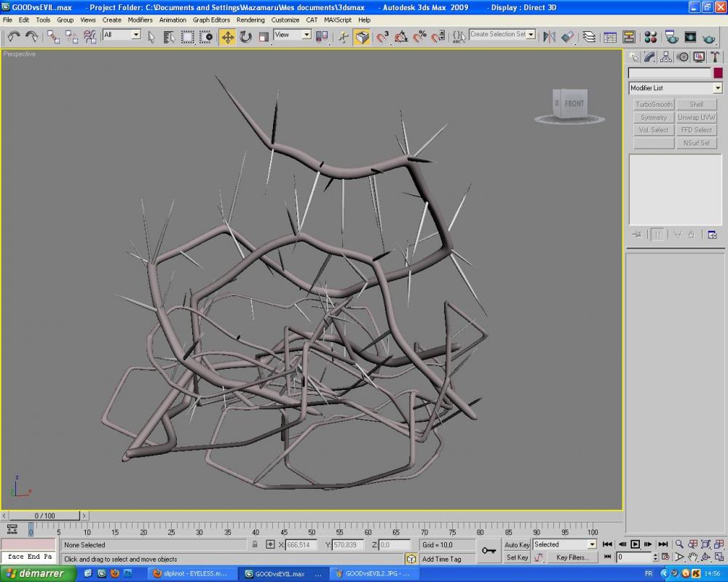This screenshot has height=582, width=728.
Task: Click the Undo arrow icon
Action: coord(13,36)
